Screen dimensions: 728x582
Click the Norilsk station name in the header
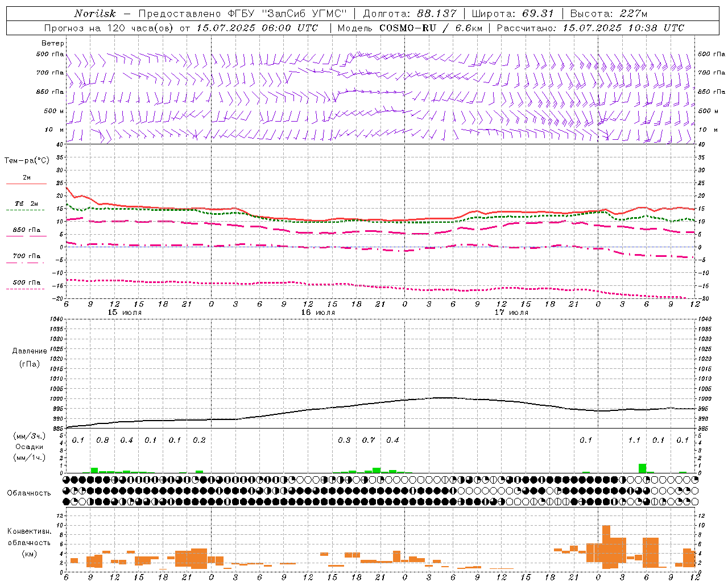pos(94,14)
